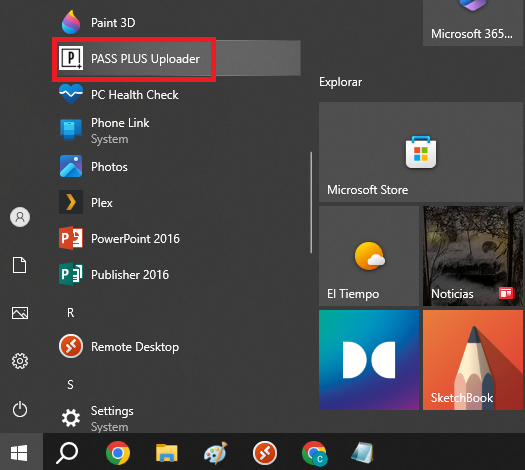Open the Noticias news tile
Viewport: 525px width, 470px height.
472,256
